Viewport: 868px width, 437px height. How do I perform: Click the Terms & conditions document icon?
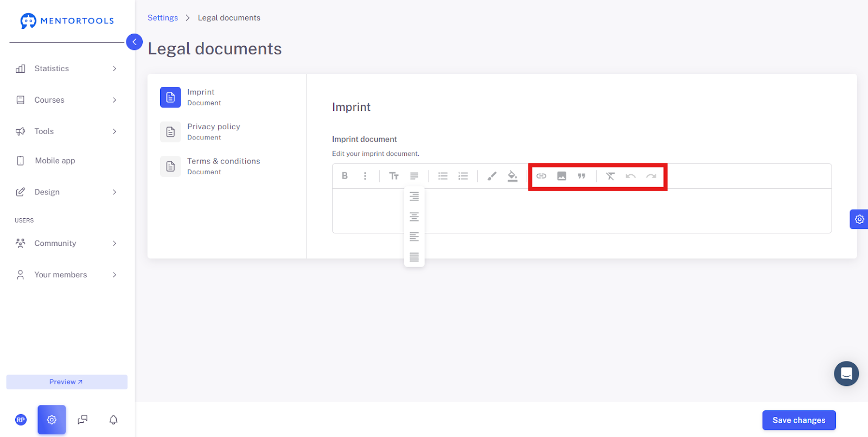[170, 166]
